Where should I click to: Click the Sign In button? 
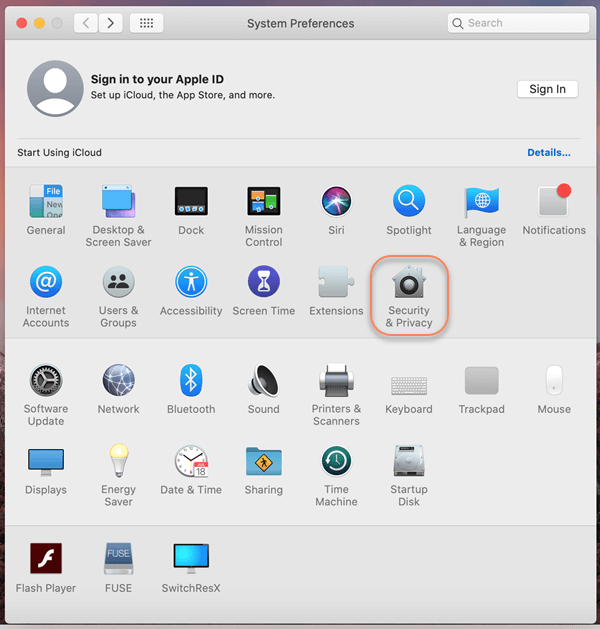547,89
